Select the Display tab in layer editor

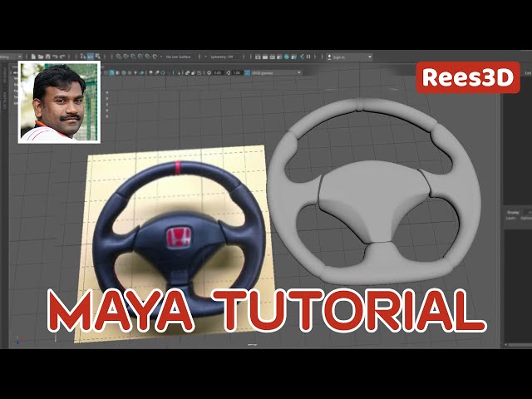[x=513, y=213]
